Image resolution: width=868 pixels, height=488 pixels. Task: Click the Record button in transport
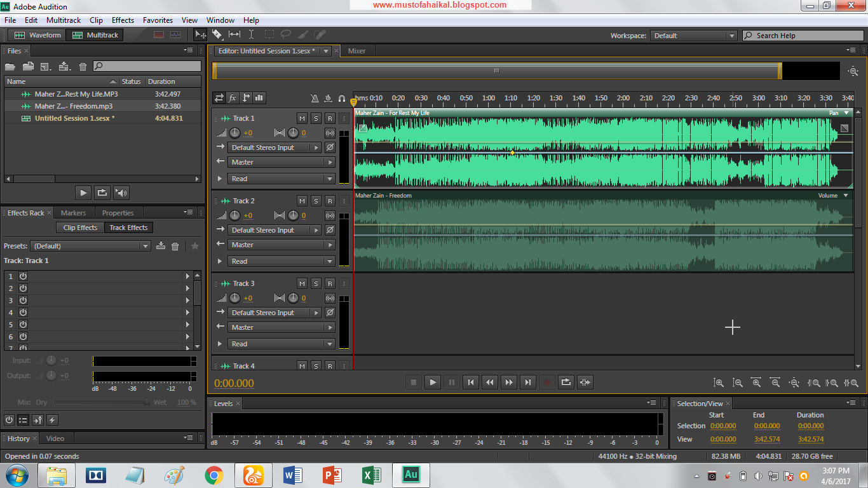(547, 382)
